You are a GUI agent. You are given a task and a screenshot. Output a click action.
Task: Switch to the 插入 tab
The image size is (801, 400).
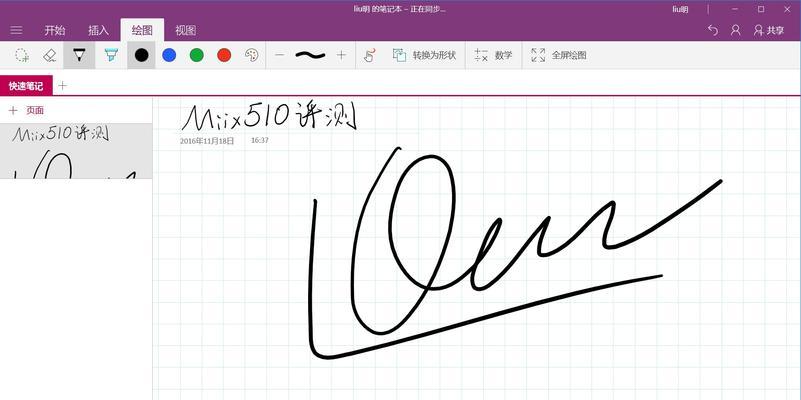pos(98,30)
